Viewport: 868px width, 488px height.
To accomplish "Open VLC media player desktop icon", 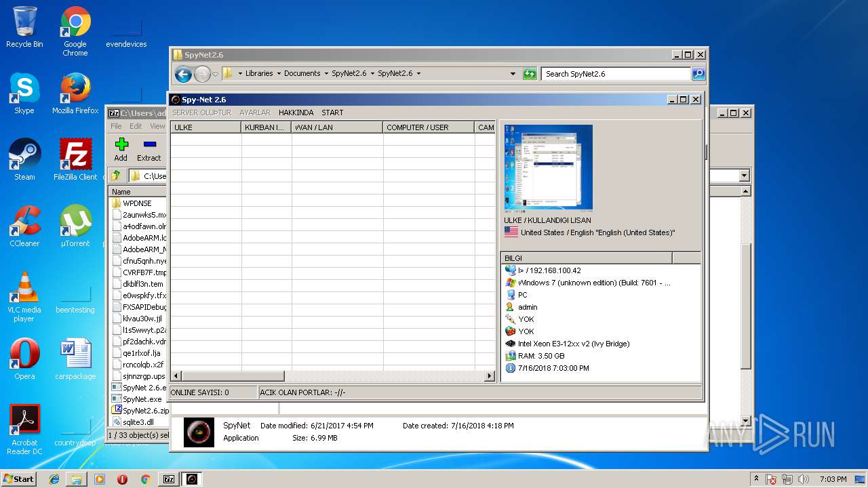I will 24,297.
